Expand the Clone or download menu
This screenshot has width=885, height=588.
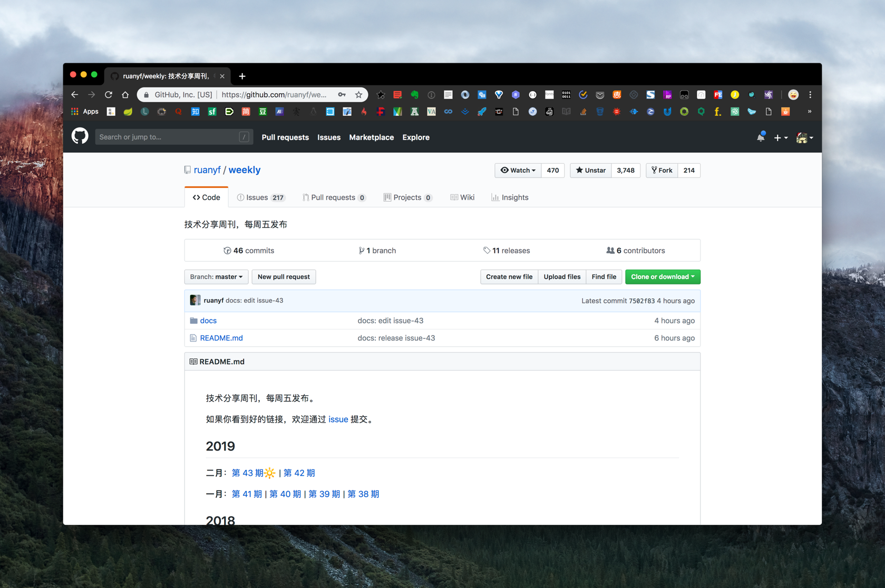point(662,277)
